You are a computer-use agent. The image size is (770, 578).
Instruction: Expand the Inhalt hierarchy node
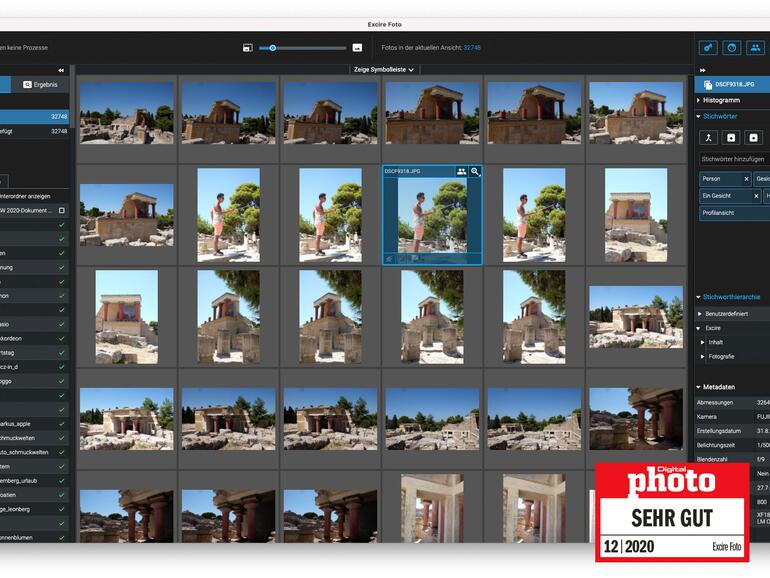pos(703,342)
